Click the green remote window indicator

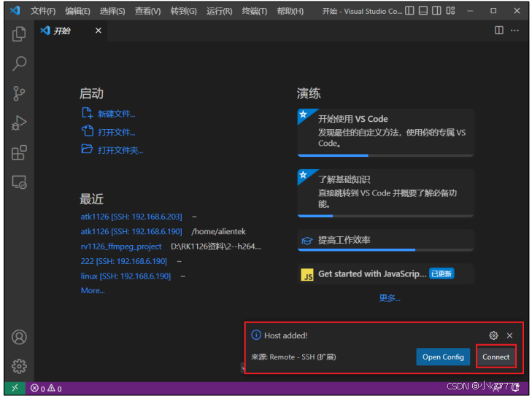click(x=15, y=388)
